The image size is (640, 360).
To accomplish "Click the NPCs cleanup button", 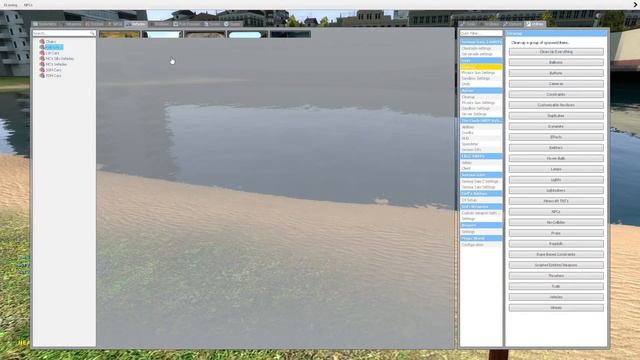I will (x=556, y=212).
